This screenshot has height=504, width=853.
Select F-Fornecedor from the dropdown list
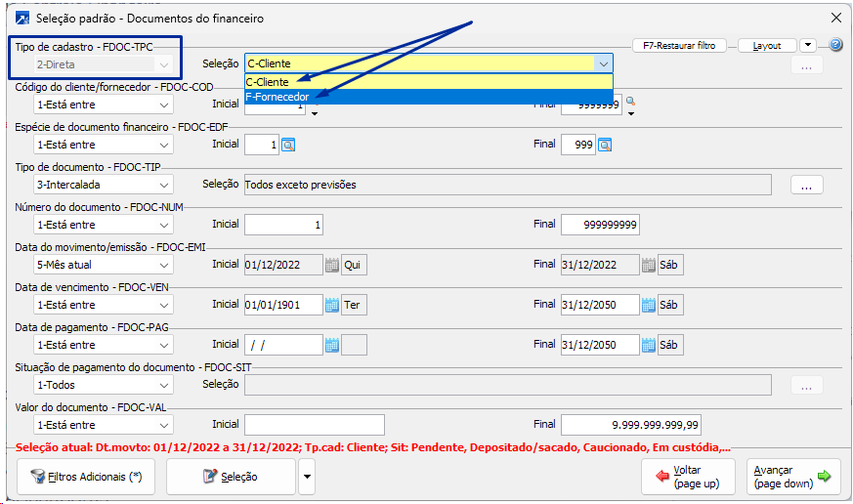tap(278, 97)
